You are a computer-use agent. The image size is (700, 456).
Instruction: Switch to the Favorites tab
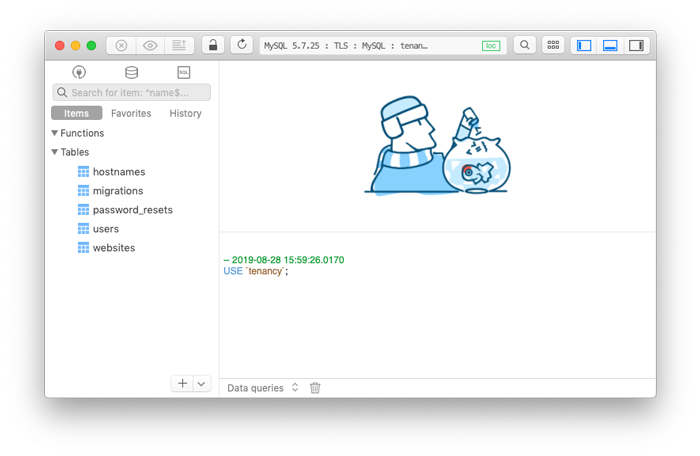coord(131,113)
